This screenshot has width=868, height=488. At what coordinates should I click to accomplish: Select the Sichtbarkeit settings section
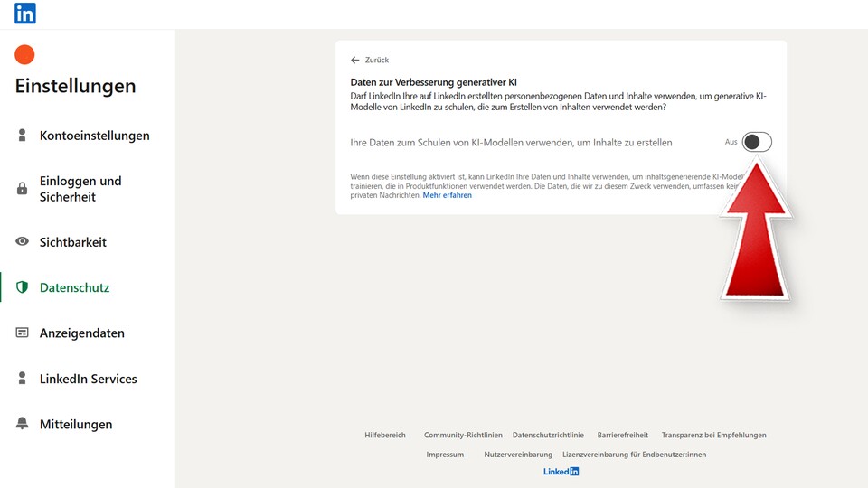pyautogui.click(x=73, y=242)
